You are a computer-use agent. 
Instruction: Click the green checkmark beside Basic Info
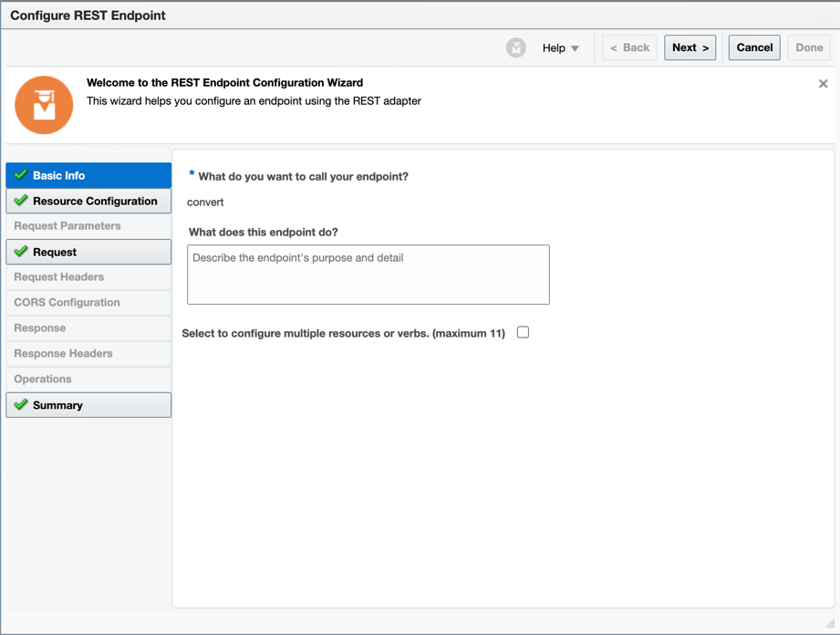(x=20, y=175)
